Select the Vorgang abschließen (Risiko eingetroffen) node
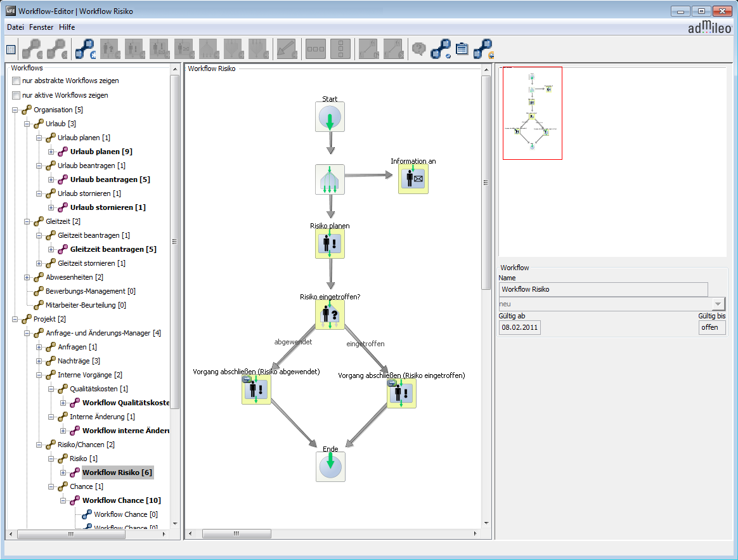This screenshot has height=560, width=738. (401, 393)
